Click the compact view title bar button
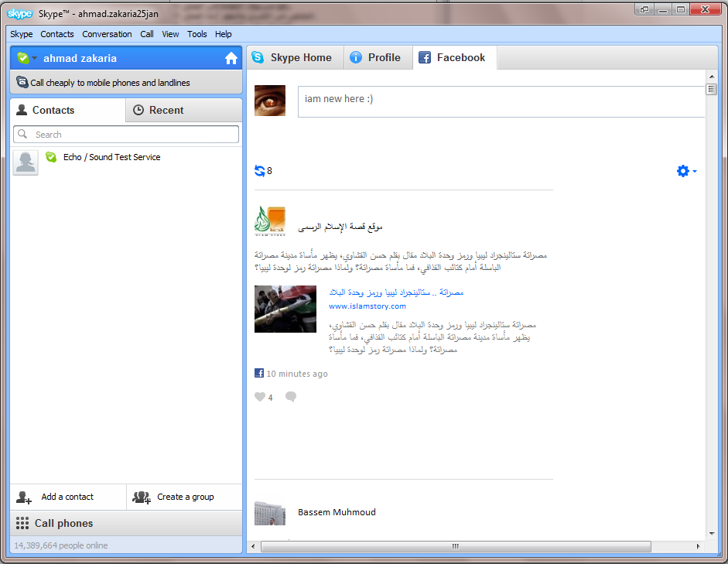 pos(644,9)
